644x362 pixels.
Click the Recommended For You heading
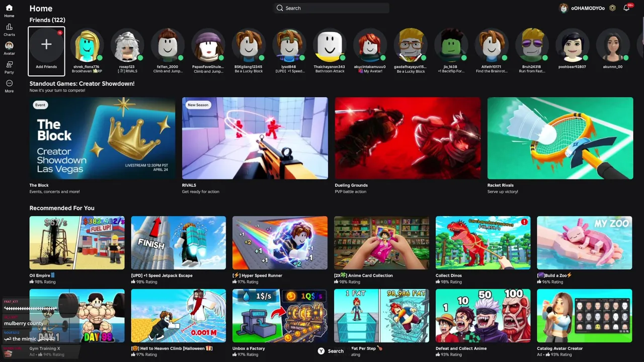coord(62,208)
